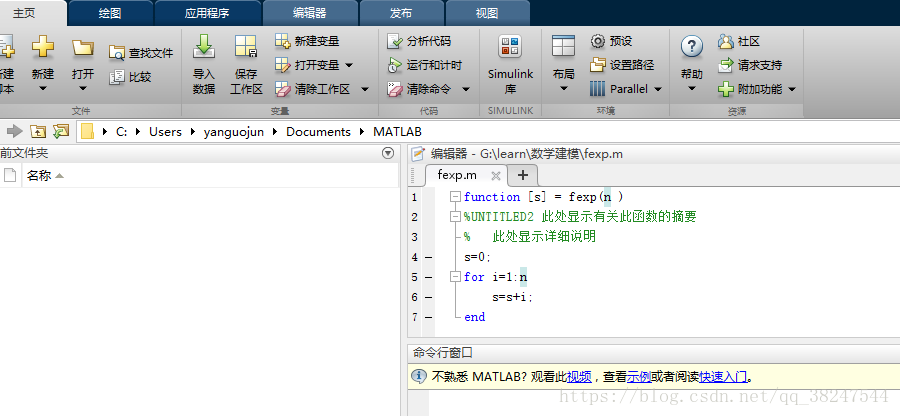Click the browse for folder icon
This screenshot has height=416, width=900.
(60, 131)
